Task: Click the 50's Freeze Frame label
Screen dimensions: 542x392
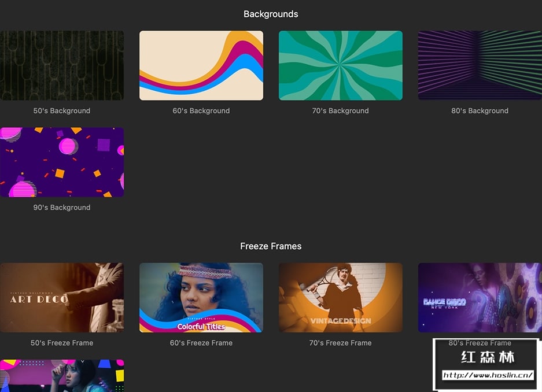Action: [62, 343]
